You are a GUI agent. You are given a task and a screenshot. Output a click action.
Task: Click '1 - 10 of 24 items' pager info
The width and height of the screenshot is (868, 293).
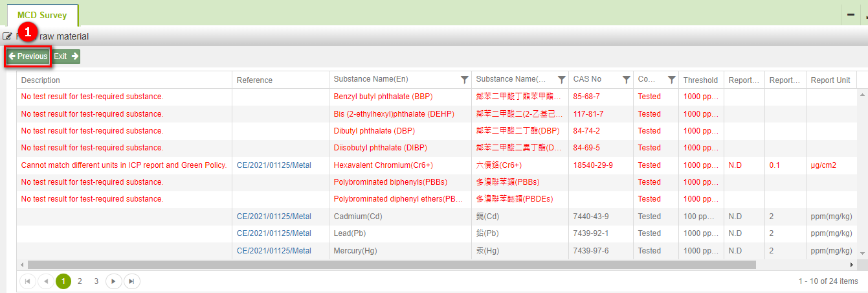click(829, 281)
